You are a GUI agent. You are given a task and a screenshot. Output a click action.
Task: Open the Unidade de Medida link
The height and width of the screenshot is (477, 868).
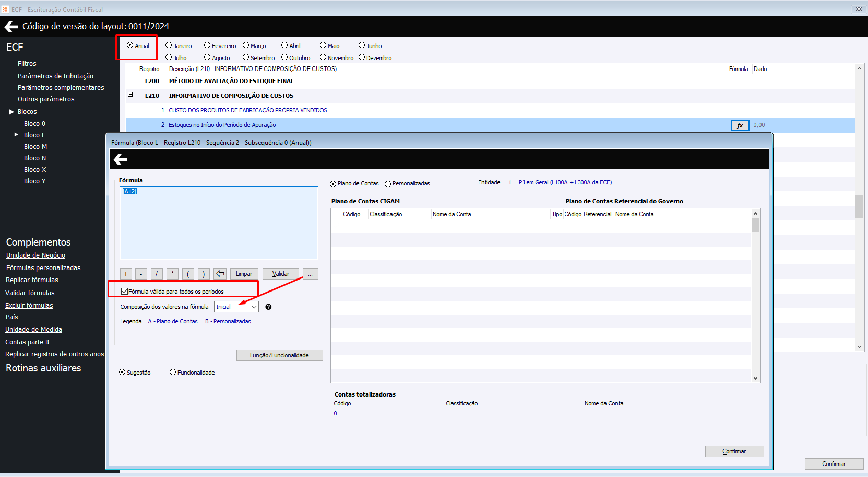(33, 330)
